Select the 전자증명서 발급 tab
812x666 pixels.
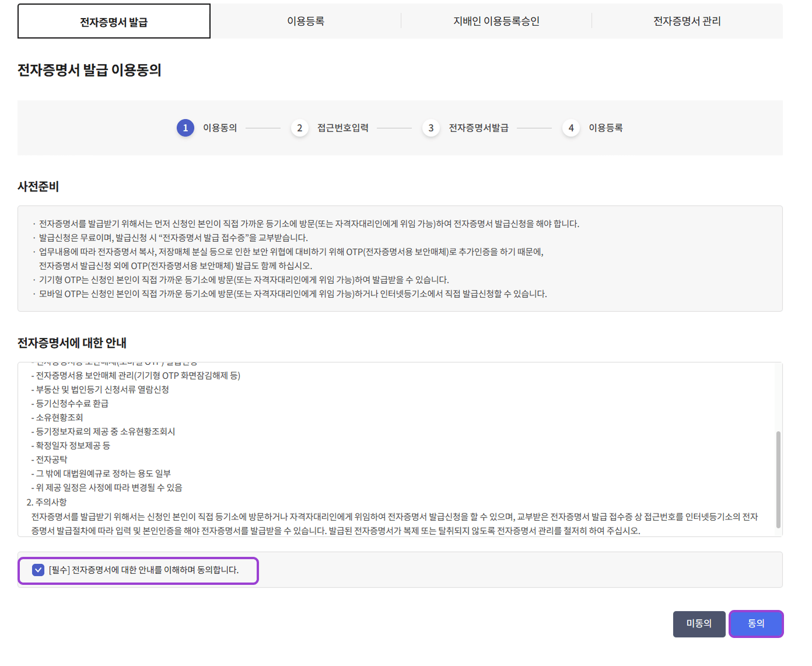[x=114, y=22]
